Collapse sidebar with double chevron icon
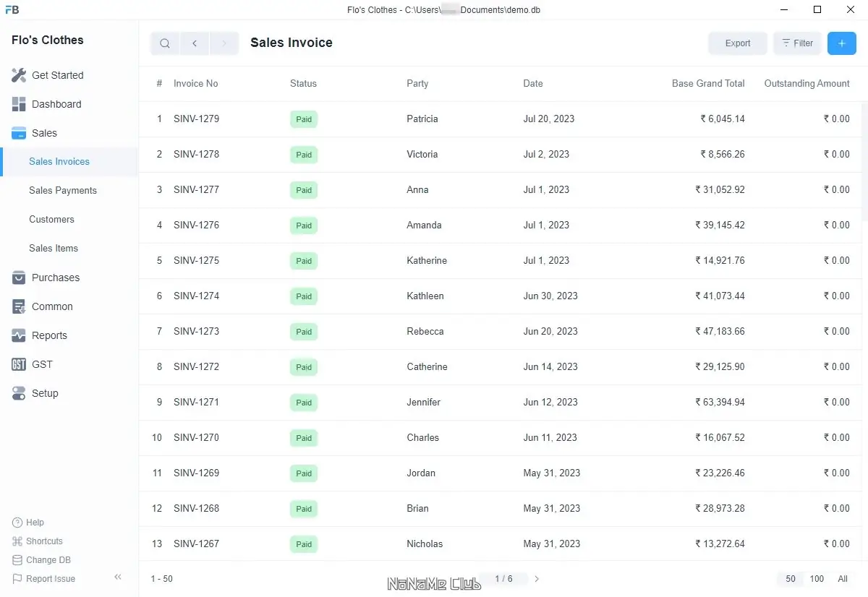The width and height of the screenshot is (868, 597). pos(118,577)
